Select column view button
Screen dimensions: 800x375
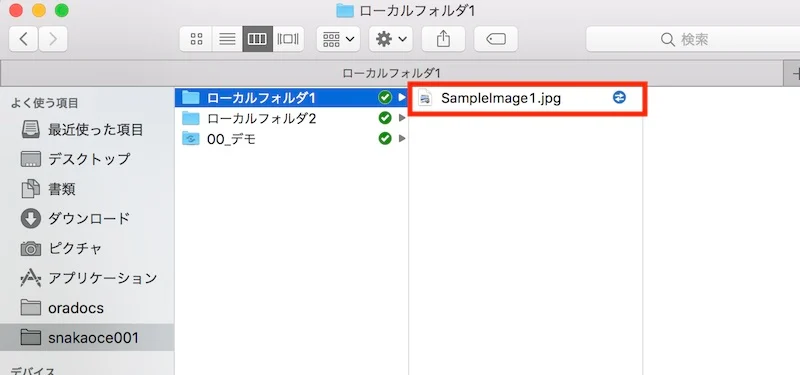pyautogui.click(x=258, y=39)
